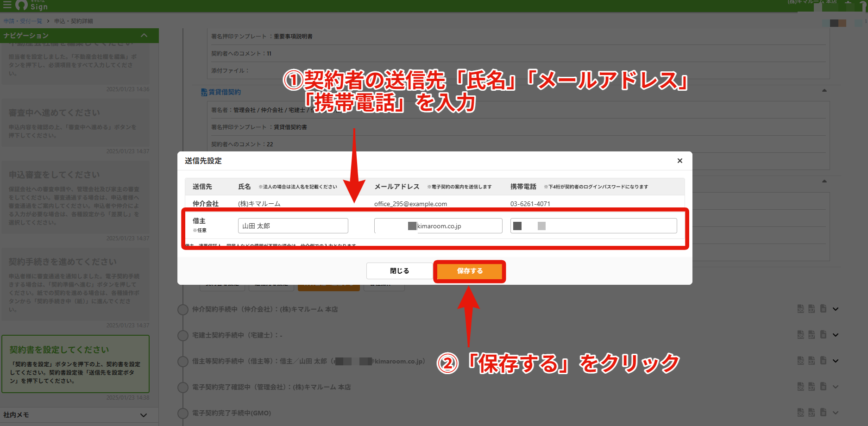
Task: Click the 35 document icon for 仲介契約手続中 row
Action: (800, 309)
